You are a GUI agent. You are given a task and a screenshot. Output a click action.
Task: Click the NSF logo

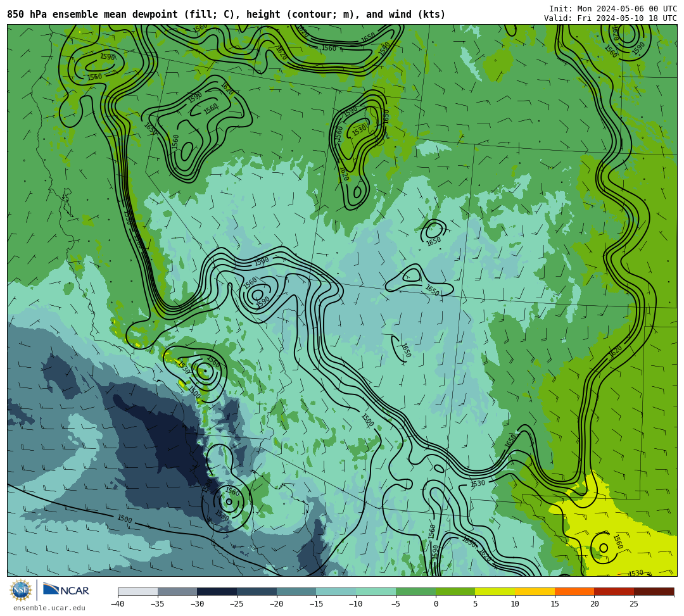(x=21, y=590)
